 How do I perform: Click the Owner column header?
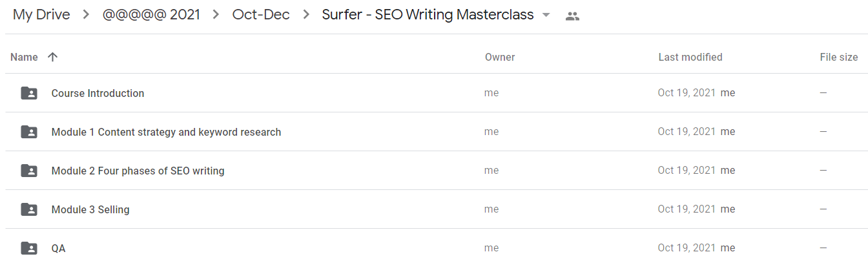coord(500,57)
